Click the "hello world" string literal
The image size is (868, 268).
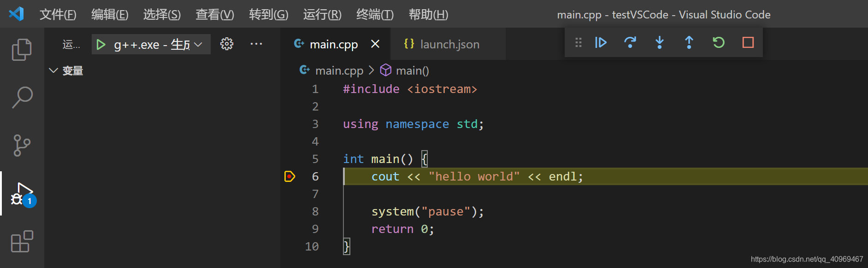click(x=474, y=176)
